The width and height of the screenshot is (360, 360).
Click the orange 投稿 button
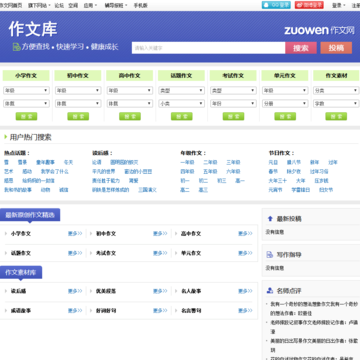point(336,48)
